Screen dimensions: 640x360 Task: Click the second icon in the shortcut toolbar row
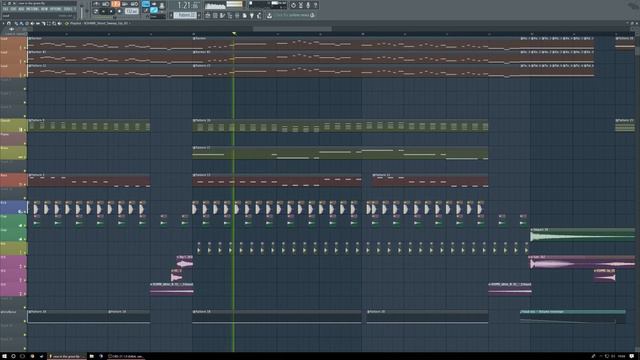[x=215, y=16]
